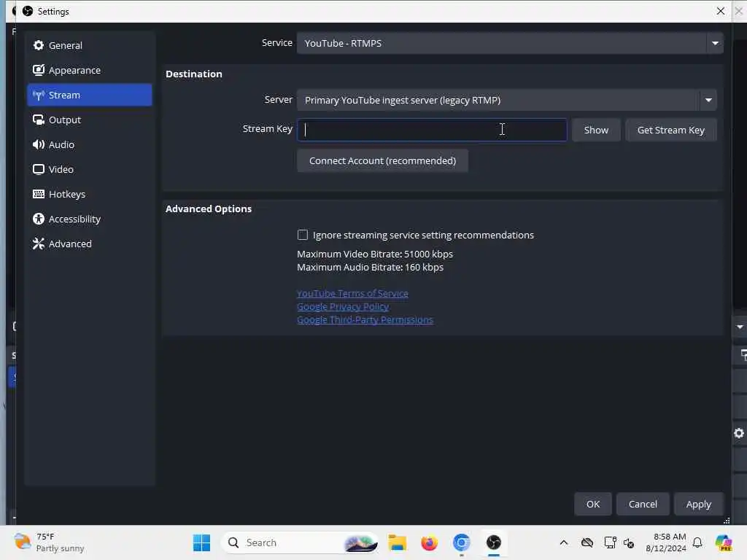Image resolution: width=747 pixels, height=560 pixels.
Task: Open notifications bell in taskbar
Action: pyautogui.click(x=697, y=542)
